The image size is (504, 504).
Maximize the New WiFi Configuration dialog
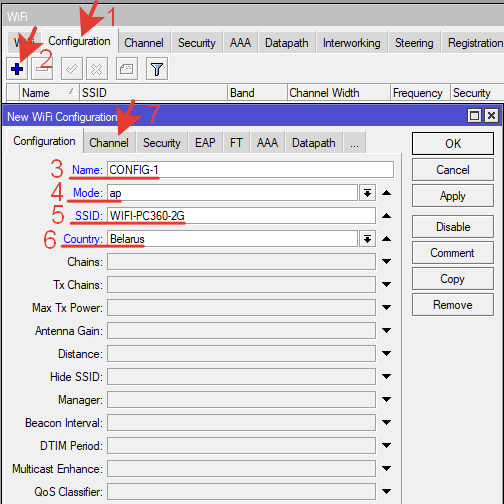point(474,116)
